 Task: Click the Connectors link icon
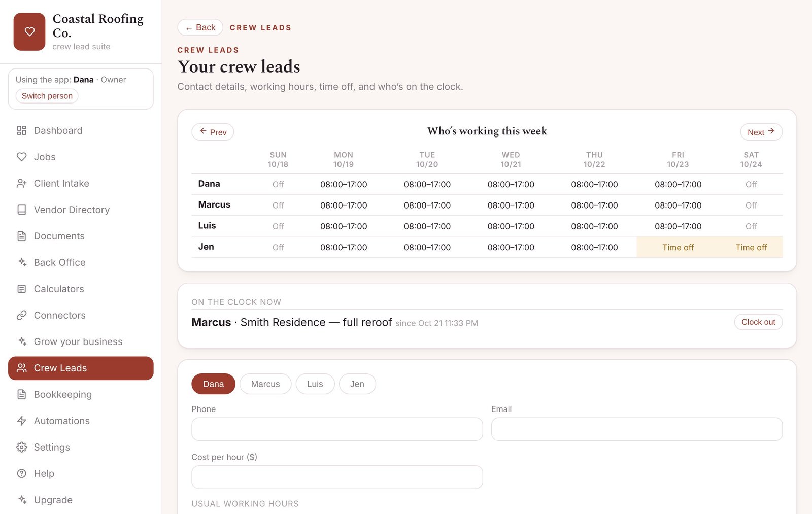[21, 315]
